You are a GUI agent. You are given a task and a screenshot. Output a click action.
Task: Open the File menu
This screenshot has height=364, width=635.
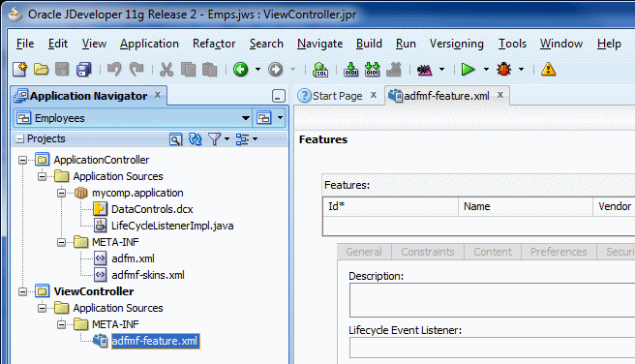point(25,44)
